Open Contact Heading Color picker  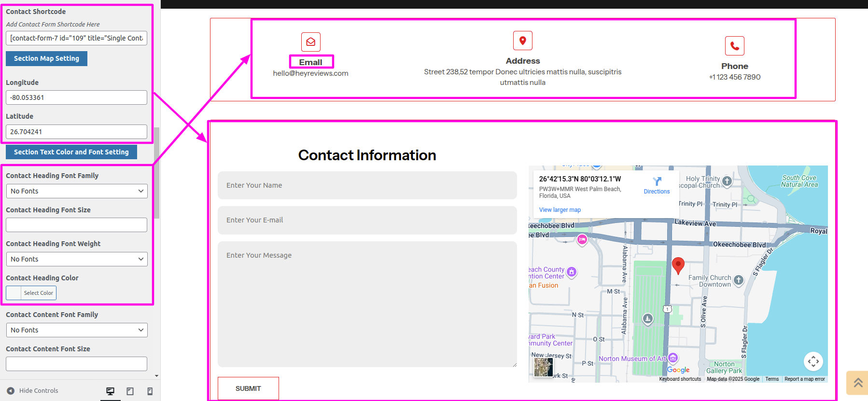31,293
